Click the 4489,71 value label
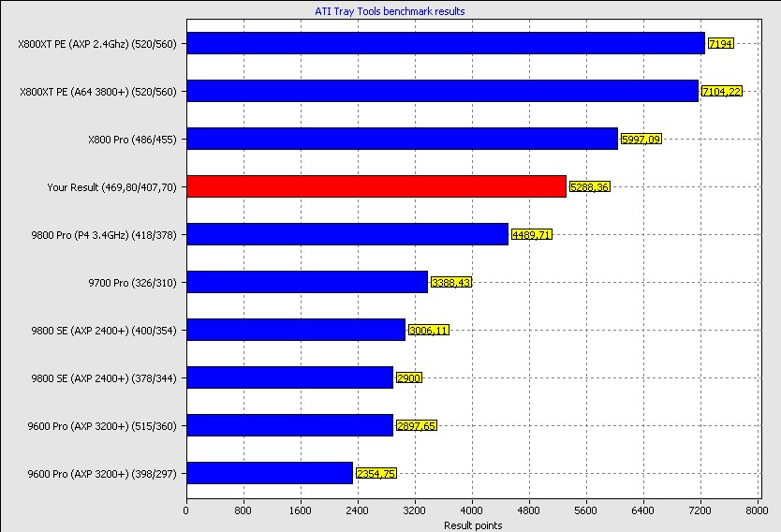Viewport: 781px width, 532px height. pyautogui.click(x=532, y=234)
